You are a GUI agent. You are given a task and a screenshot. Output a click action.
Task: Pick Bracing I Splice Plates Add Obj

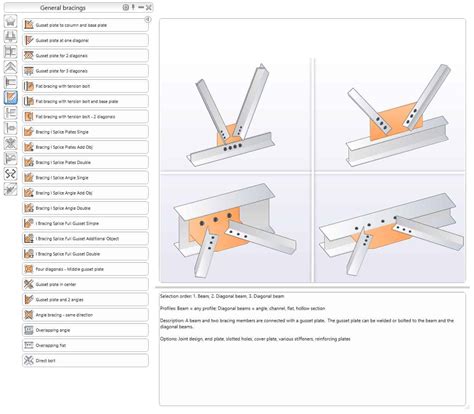(85, 147)
